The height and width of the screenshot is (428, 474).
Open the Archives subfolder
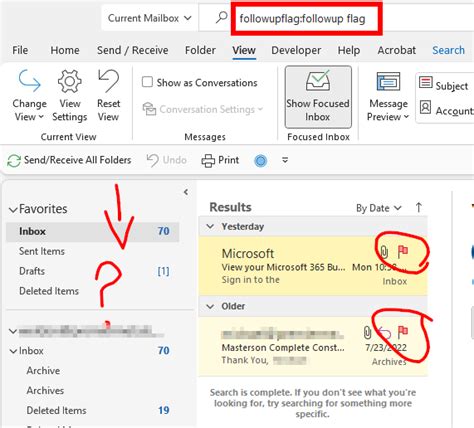(45, 390)
